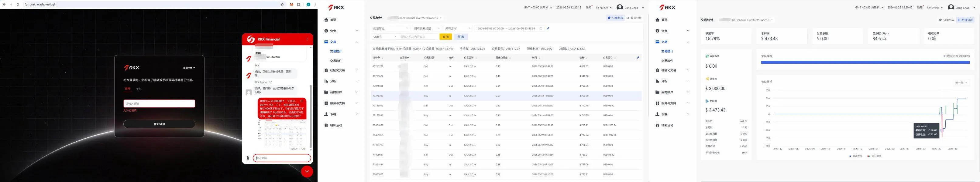The width and height of the screenshot is (980, 182).
Task: Select 交易软件 in the order list panel sidebar
Action: [x=336, y=61]
